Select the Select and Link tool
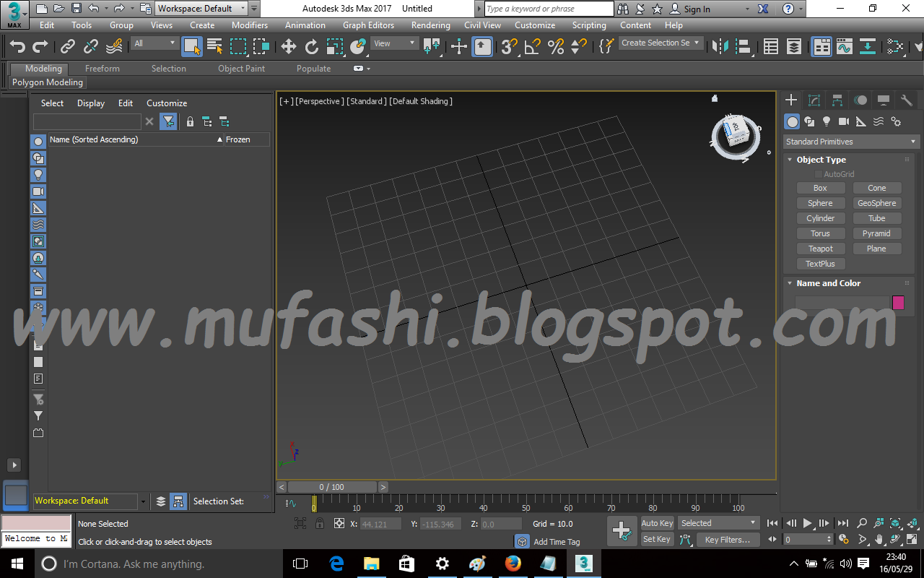The image size is (924, 578). click(68, 46)
